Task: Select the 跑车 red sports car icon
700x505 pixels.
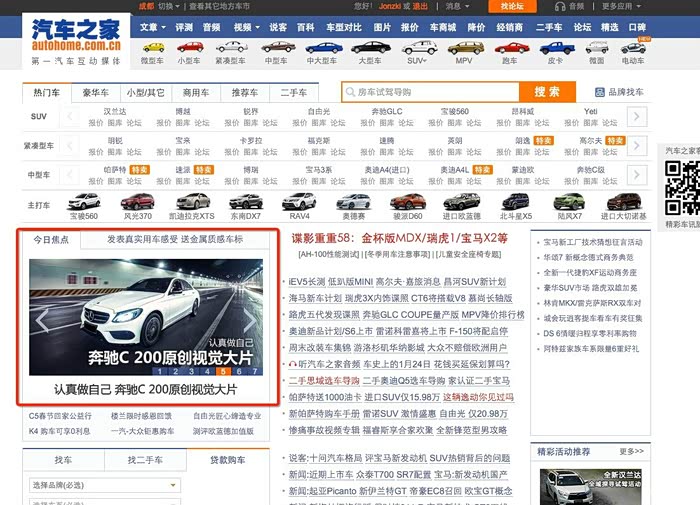Action: tap(512, 47)
